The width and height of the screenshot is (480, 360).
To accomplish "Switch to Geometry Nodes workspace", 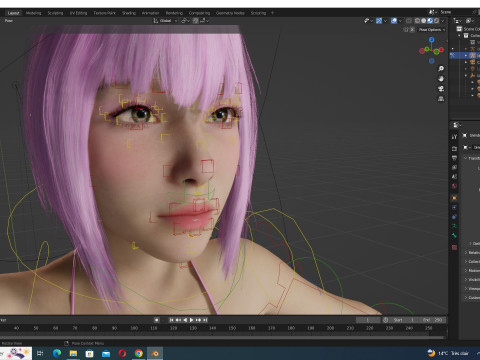I will coord(230,13).
